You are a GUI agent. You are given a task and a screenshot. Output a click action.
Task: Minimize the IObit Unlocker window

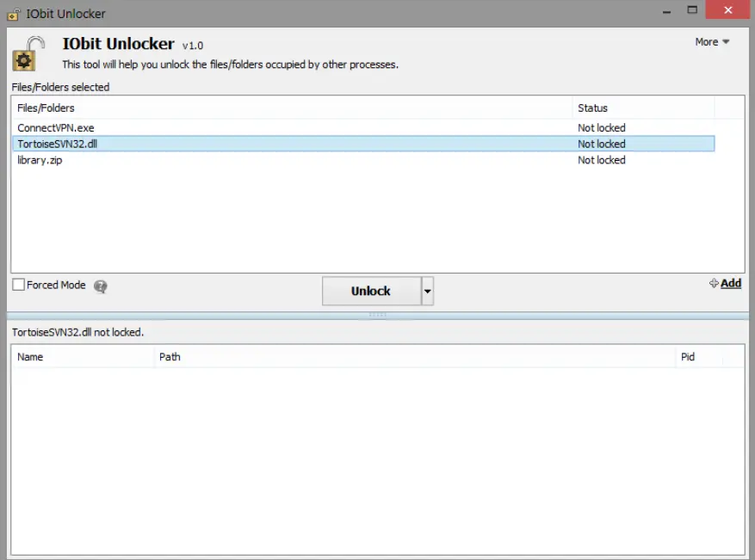[665, 9]
